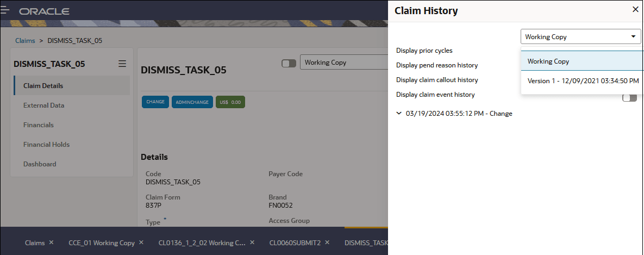Close the CL0136_1_2_02 Working Copy tab

[x=252, y=242]
